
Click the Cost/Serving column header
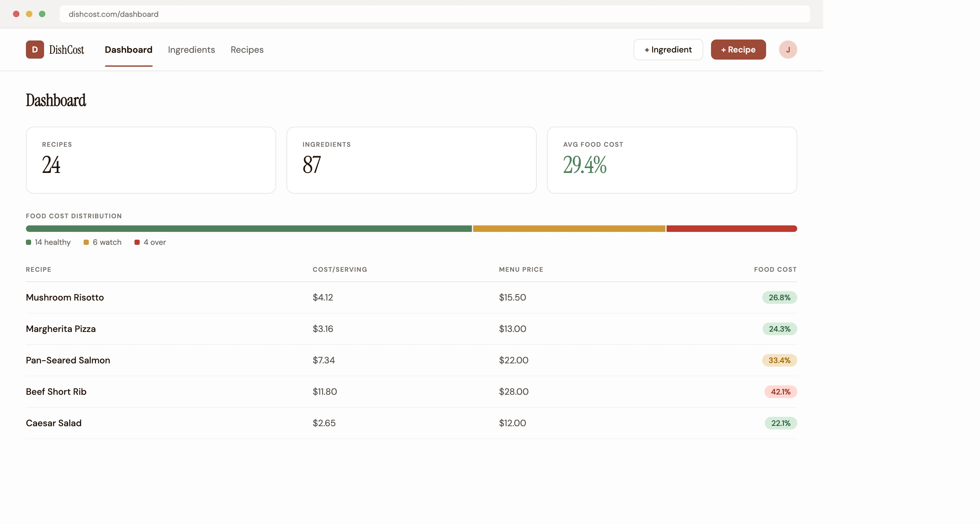click(x=340, y=269)
